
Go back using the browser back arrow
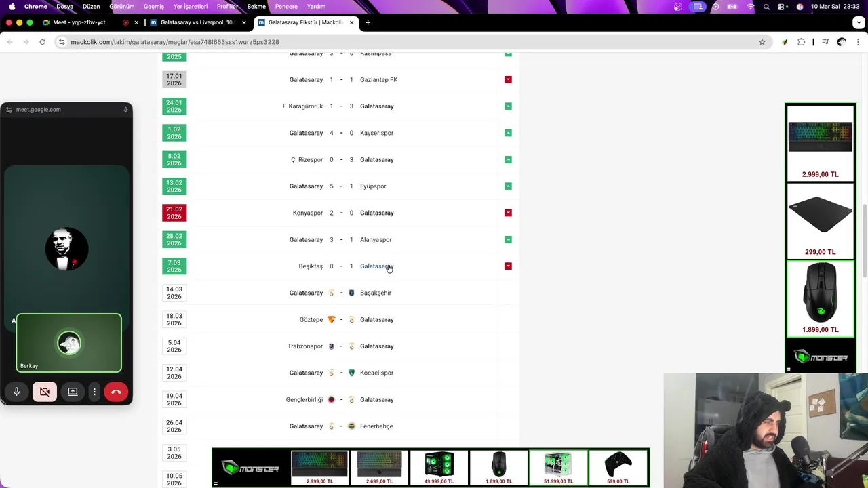point(9,42)
